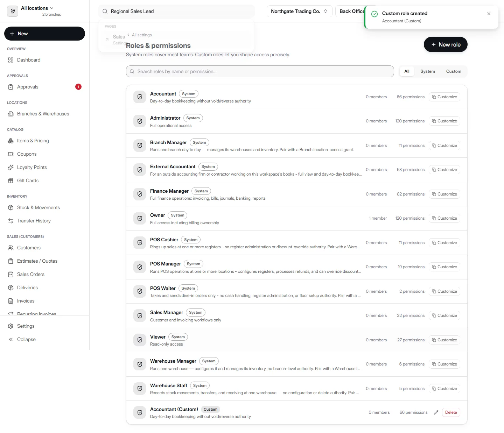Viewport: 504px width, 433px height.
Task: Customize the Administrator role
Action: [444, 121]
